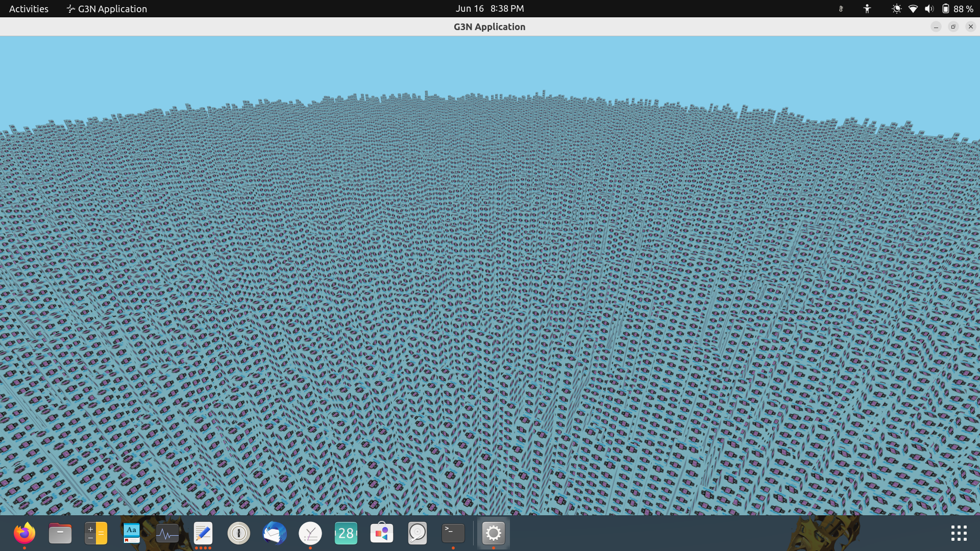Show all applications grid
Screen dimensions: 980x551
coord(959,534)
